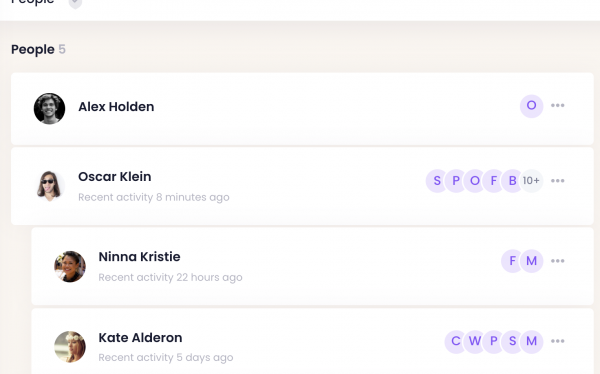The height and width of the screenshot is (374, 600).
Task: Open Oscar Klein's three-dot options menu
Action: [558, 181]
